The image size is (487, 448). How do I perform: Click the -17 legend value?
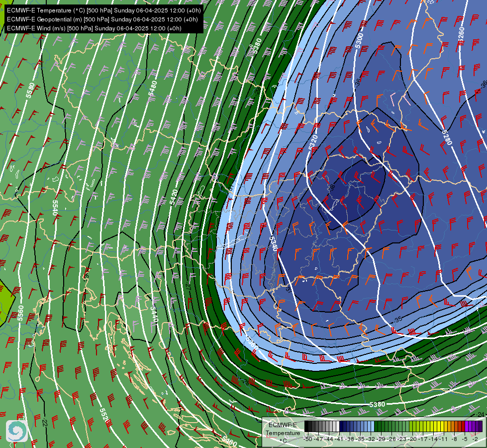423,439
